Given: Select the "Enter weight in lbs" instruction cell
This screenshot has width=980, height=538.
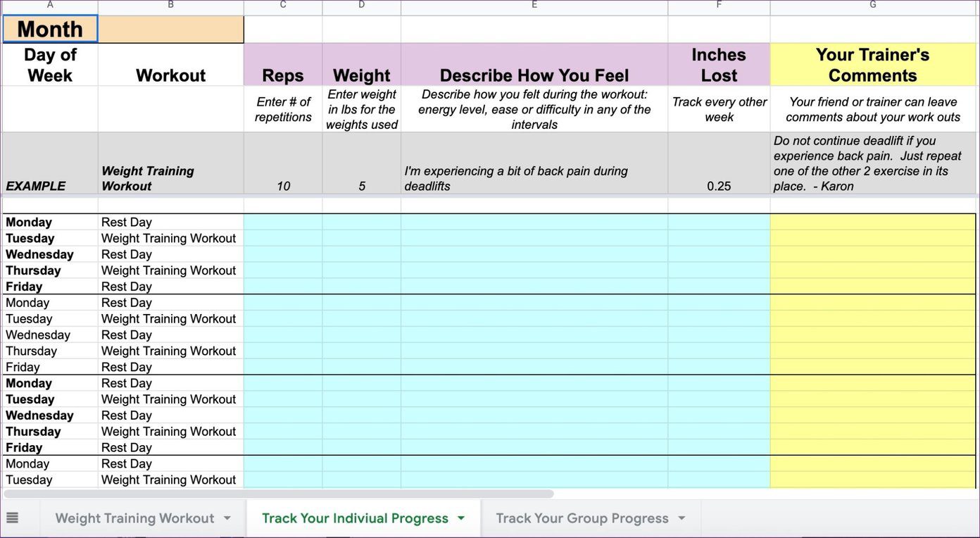Looking at the screenshot, I should (x=362, y=109).
